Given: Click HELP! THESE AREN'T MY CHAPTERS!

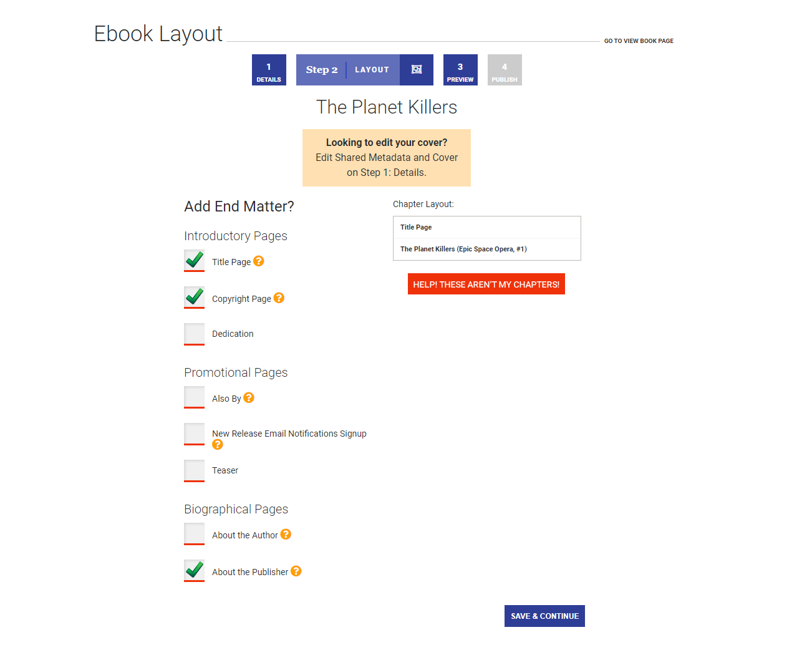Looking at the screenshot, I should 486,284.
